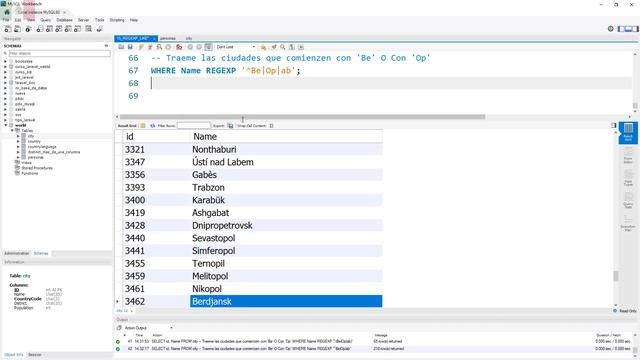Open the Query menu
The image size is (640, 360).
click(45, 20)
